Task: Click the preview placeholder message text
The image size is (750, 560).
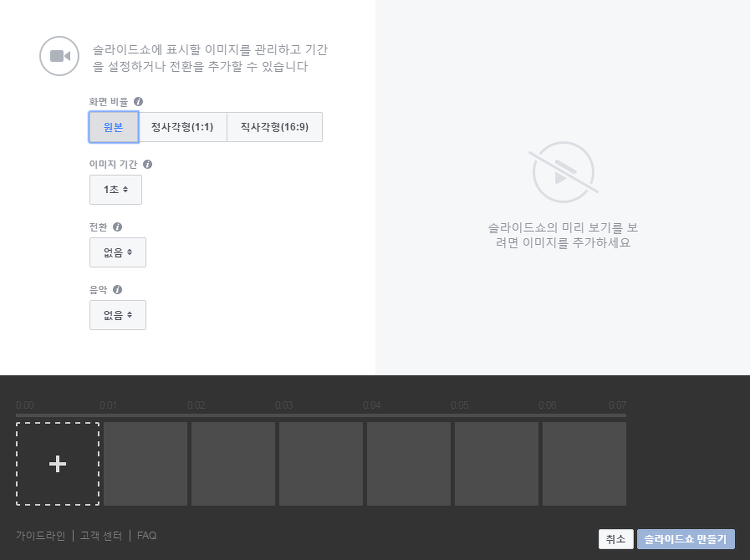Action: [563, 235]
